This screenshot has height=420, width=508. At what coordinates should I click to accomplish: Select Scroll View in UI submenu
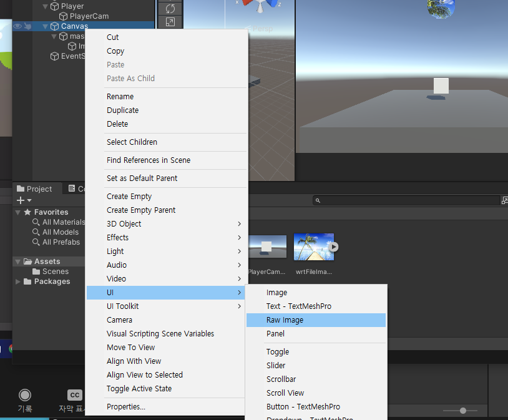point(316,393)
